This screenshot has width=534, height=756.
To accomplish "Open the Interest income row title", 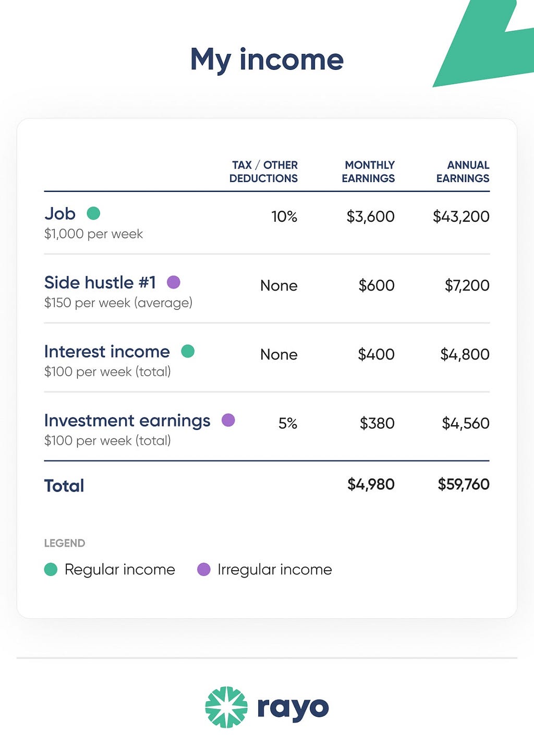I will point(107,351).
